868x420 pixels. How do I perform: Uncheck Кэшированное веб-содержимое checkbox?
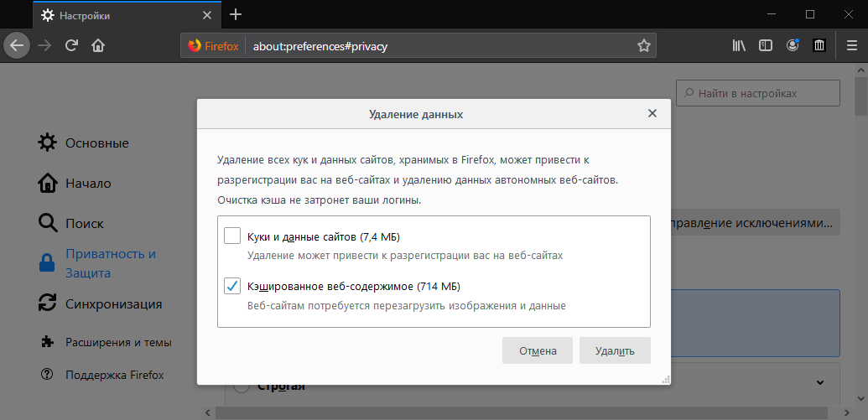[232, 286]
